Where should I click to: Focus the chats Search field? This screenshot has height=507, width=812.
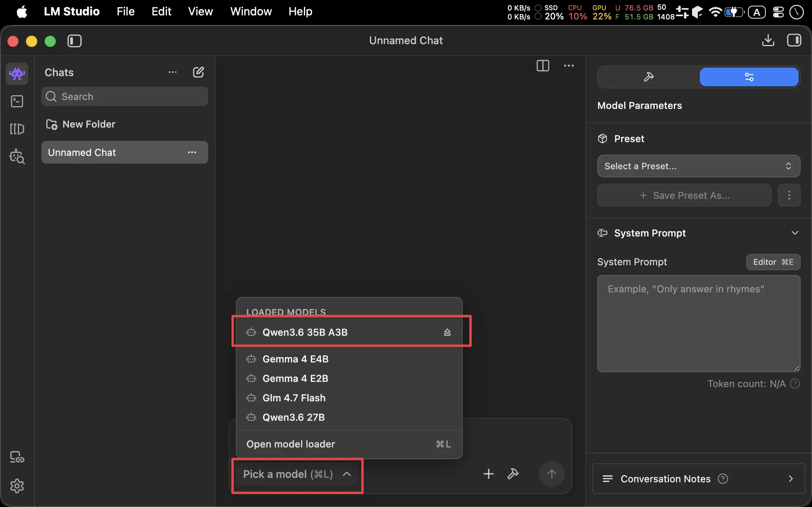tap(125, 96)
